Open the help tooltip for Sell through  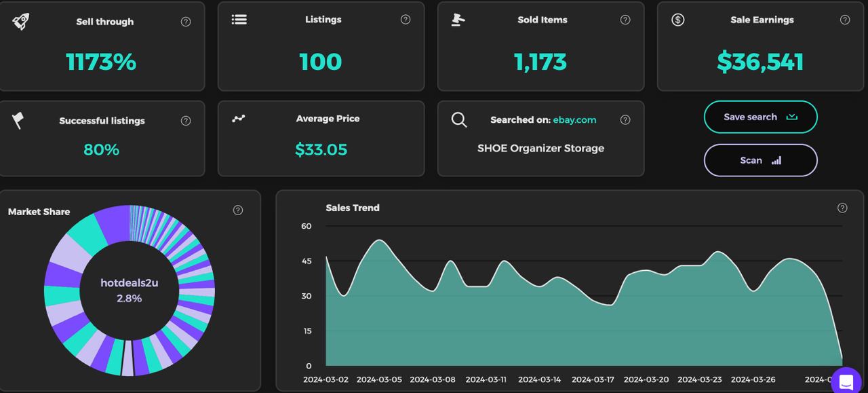click(x=186, y=22)
